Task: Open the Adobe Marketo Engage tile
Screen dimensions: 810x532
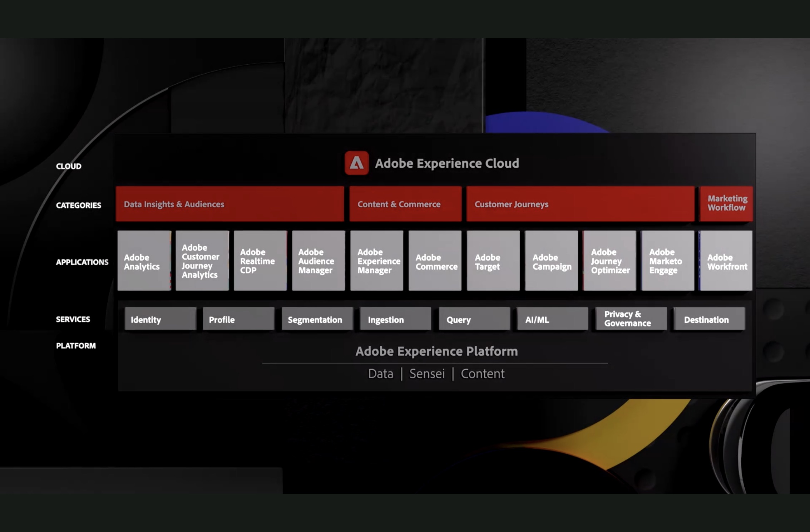Action: (668, 261)
